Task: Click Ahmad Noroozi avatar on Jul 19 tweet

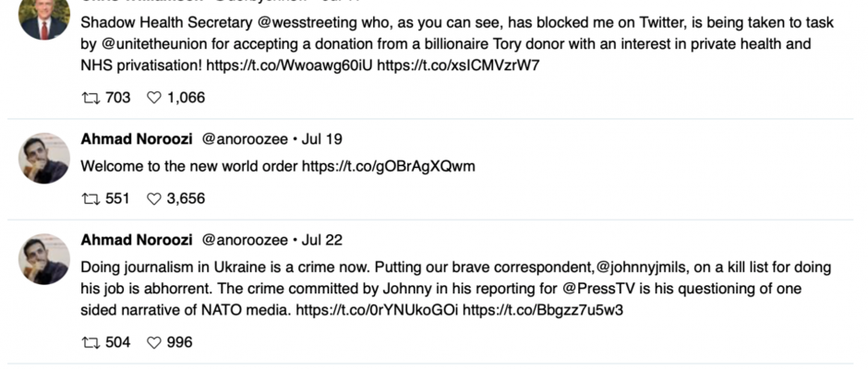Action: [44, 159]
